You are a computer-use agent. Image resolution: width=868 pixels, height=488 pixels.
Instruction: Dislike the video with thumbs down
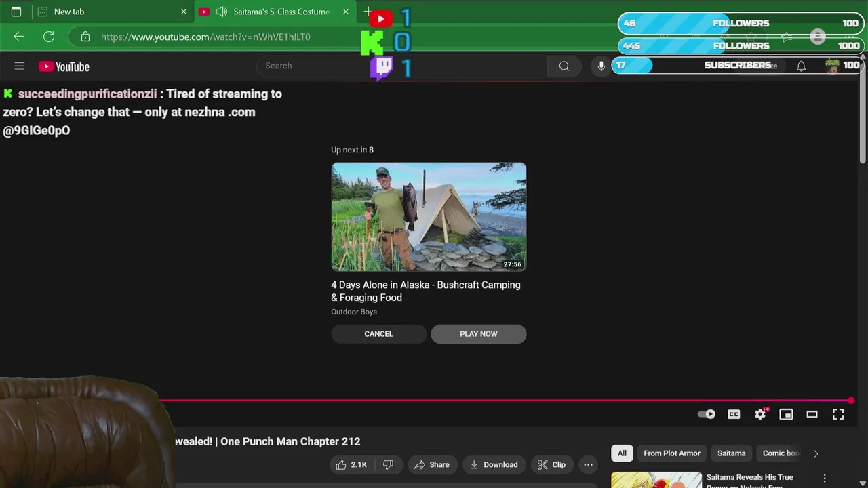[x=389, y=464]
